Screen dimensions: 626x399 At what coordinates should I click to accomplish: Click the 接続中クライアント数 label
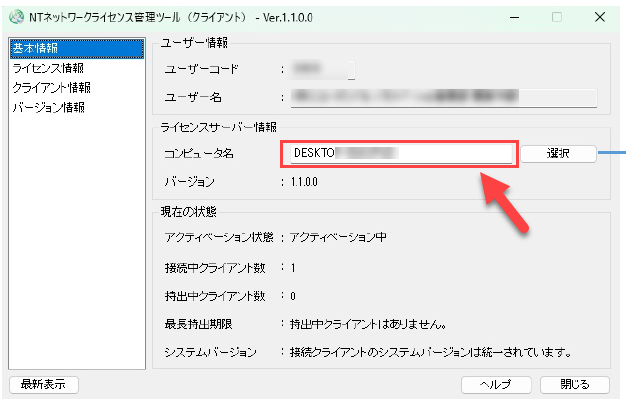(x=215, y=268)
